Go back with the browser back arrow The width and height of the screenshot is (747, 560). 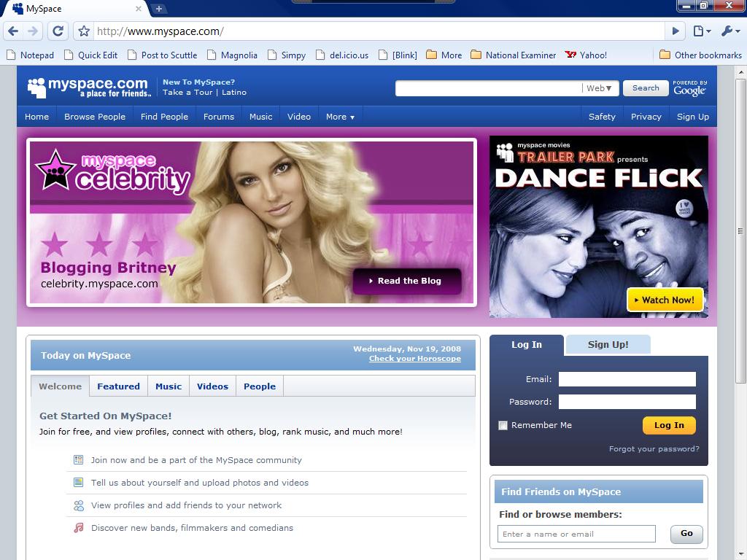tap(13, 31)
